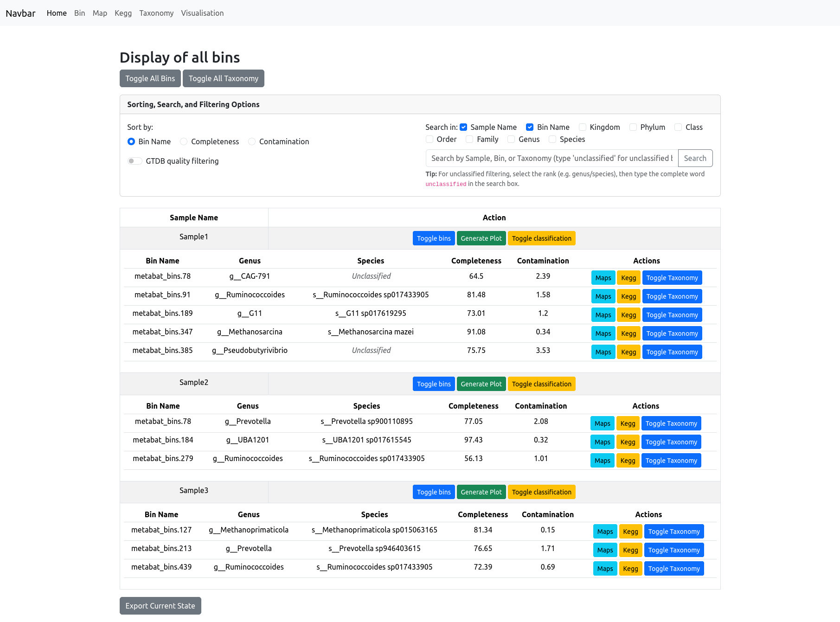Open Maps for metabat_bins.91
840x622 pixels.
(603, 296)
